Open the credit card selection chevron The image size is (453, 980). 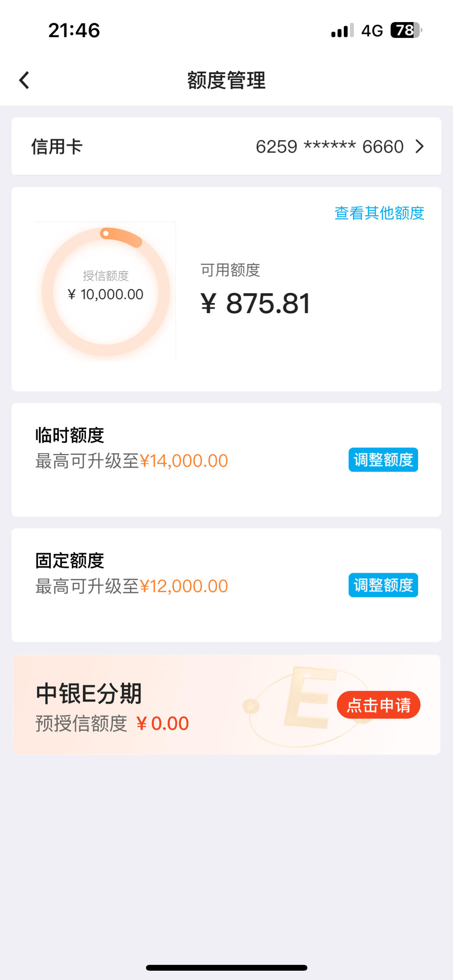click(420, 146)
